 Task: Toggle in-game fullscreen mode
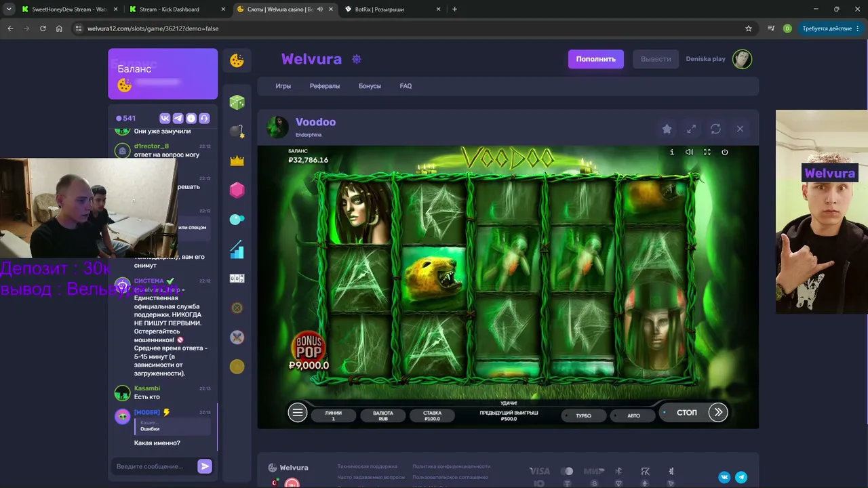pyautogui.click(x=707, y=152)
